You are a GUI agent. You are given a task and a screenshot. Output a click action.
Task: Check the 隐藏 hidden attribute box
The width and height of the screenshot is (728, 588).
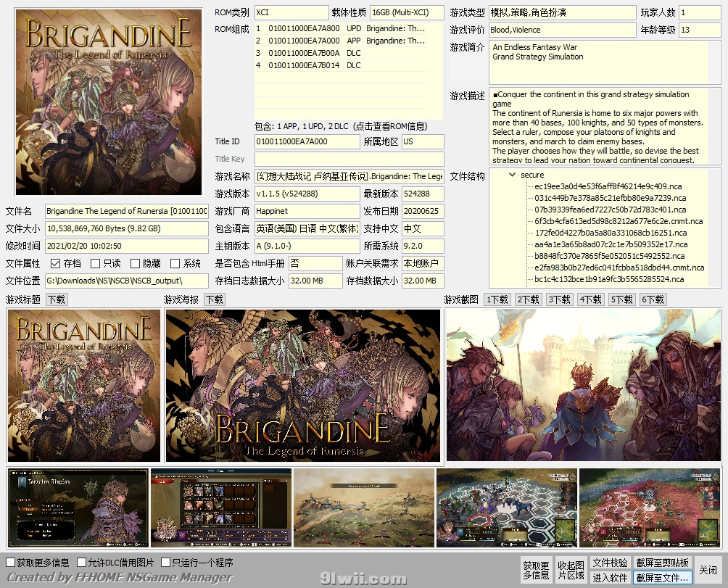(x=135, y=264)
